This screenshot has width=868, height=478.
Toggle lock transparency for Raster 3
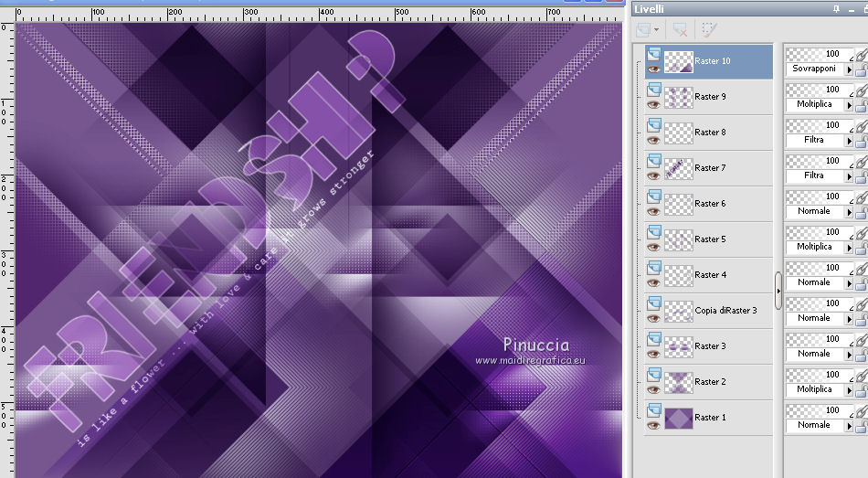[x=862, y=355]
